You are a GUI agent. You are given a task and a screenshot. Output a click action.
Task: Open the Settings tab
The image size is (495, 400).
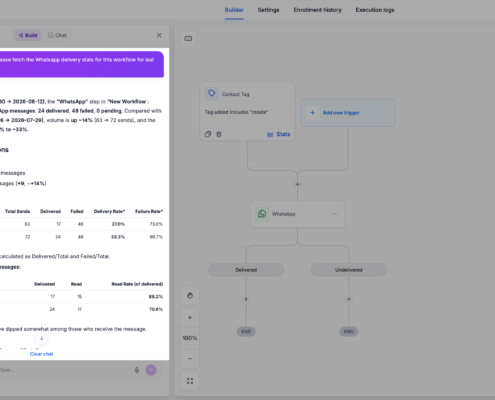[x=268, y=10]
